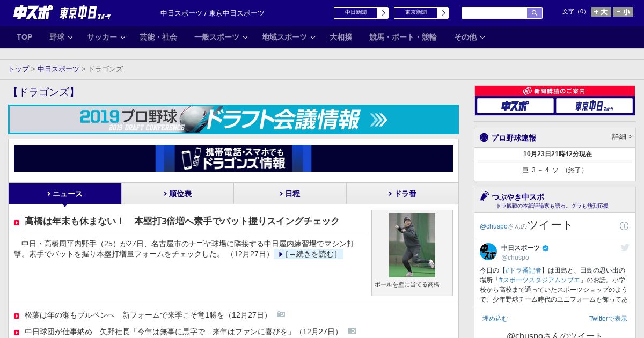Switch to the 順位表 tab
This screenshot has width=644, height=338.
point(178,194)
